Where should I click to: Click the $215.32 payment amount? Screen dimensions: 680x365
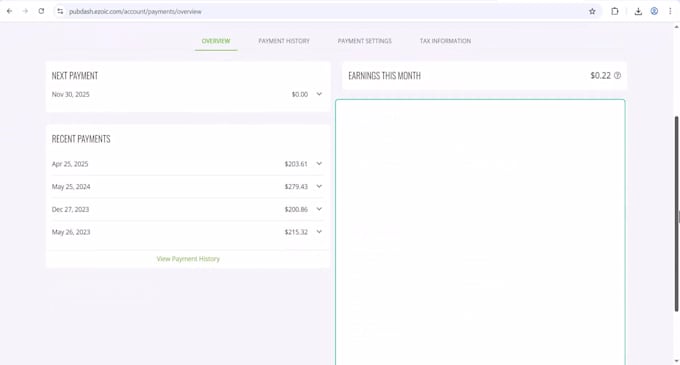(x=296, y=232)
